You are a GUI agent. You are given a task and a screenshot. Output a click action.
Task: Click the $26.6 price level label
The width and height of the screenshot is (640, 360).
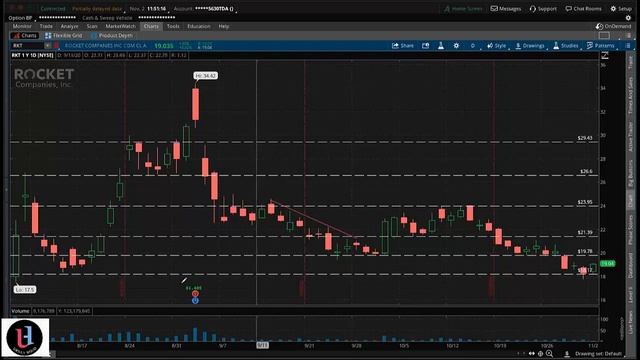click(586, 171)
